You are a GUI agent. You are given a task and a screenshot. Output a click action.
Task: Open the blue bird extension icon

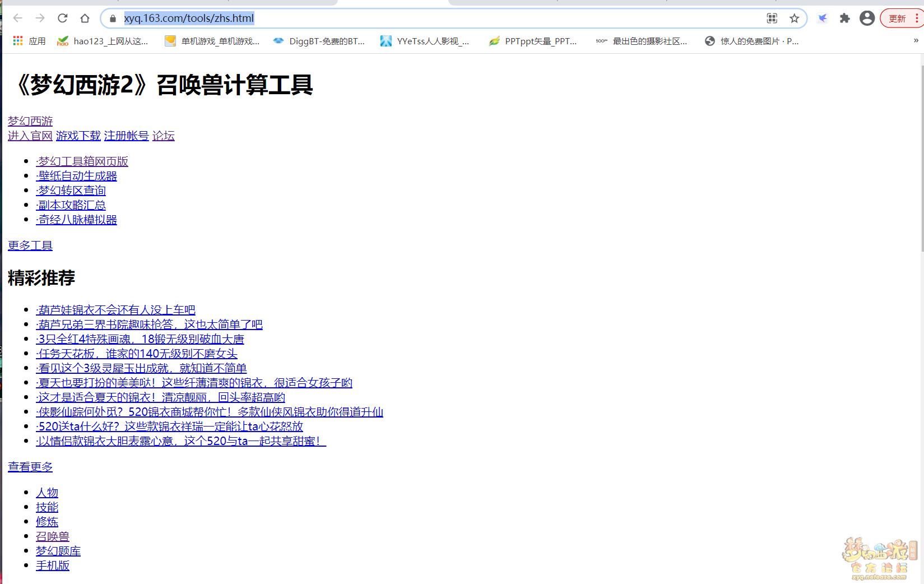click(823, 18)
